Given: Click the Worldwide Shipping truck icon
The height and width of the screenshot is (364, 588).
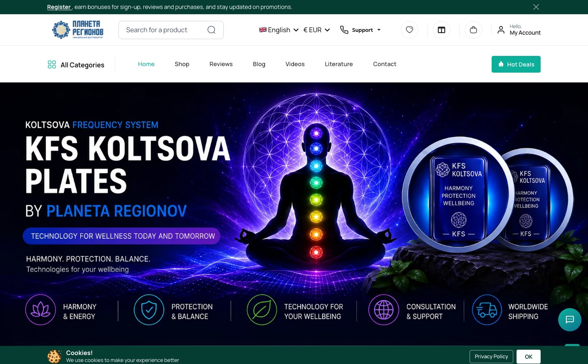Looking at the screenshot, I should click(487, 310).
